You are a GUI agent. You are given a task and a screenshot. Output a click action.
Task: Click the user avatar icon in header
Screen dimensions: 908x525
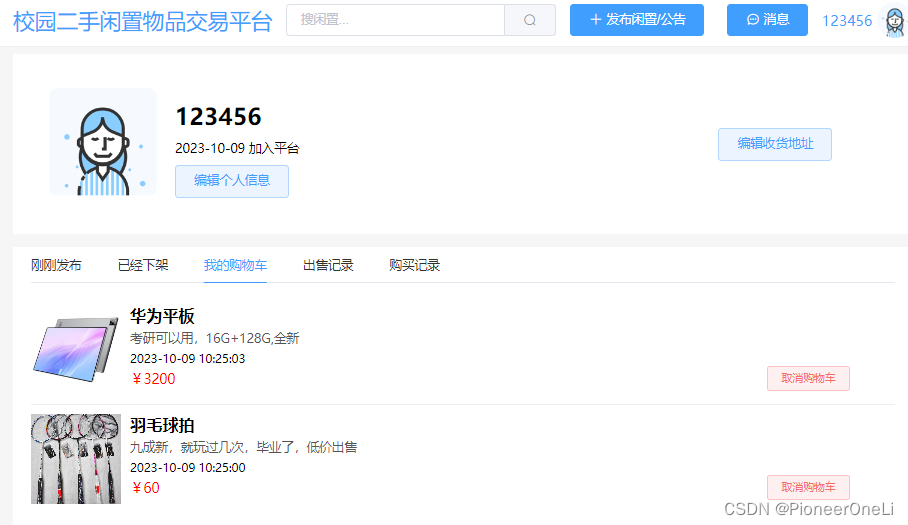click(x=895, y=20)
